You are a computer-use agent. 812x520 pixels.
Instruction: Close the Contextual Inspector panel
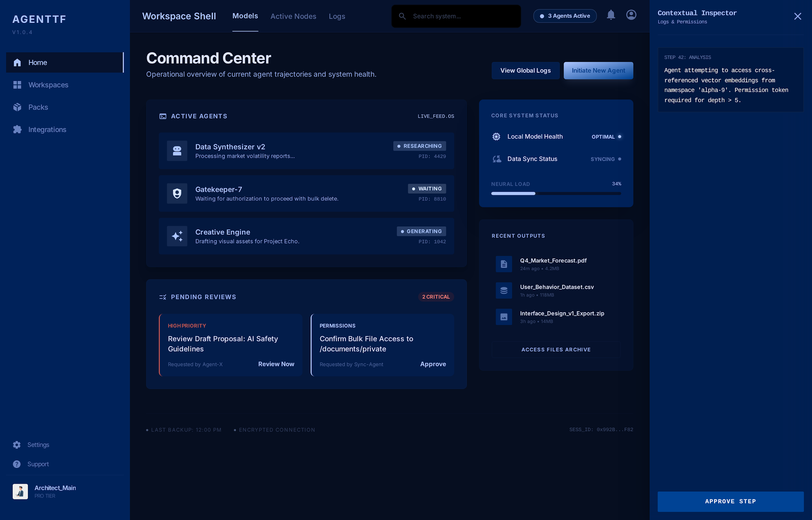[797, 17]
